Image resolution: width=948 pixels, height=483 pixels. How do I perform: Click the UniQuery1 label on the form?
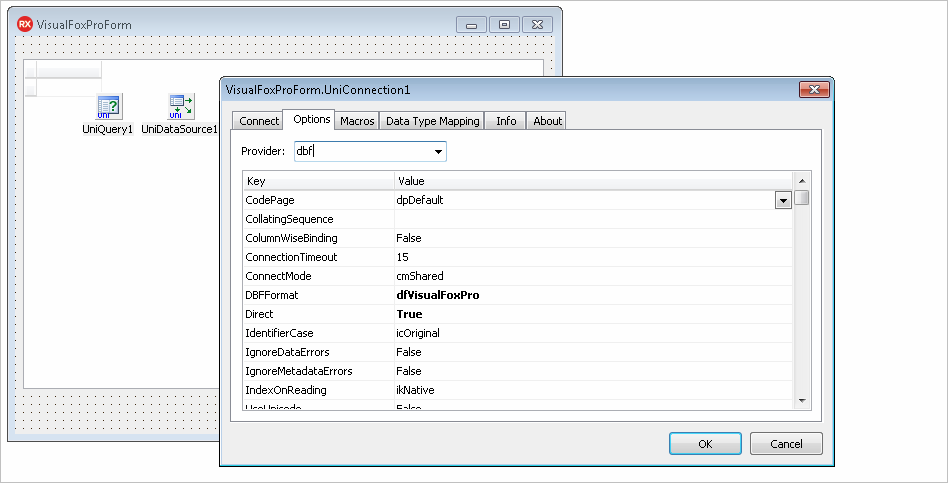[x=108, y=129]
